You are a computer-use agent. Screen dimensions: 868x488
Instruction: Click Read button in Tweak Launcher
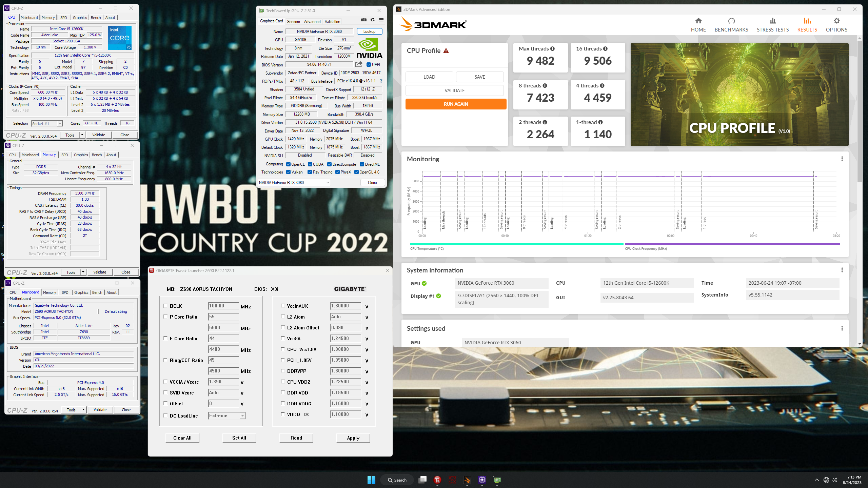[x=296, y=438]
